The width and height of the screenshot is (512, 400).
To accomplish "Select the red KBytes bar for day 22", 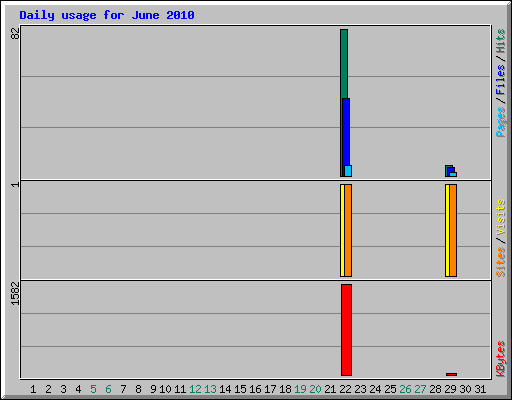I will pos(346,330).
